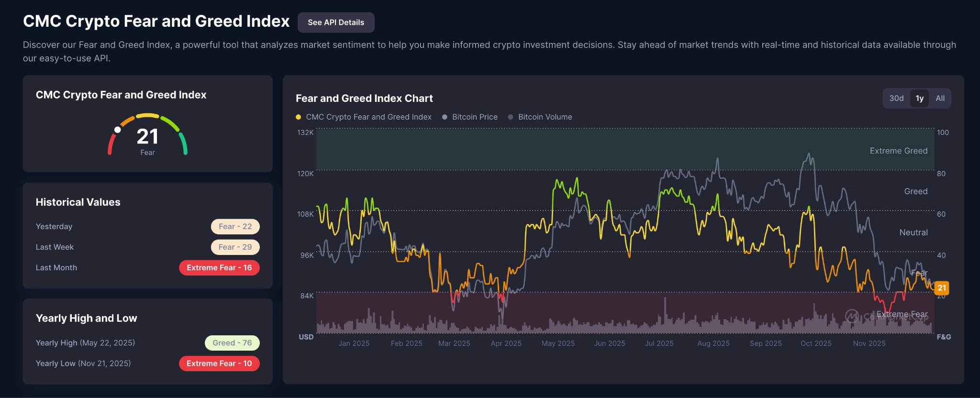The image size is (980, 398).
Task: Toggle Bitcoin Volume bars visibility
Action: click(545, 117)
